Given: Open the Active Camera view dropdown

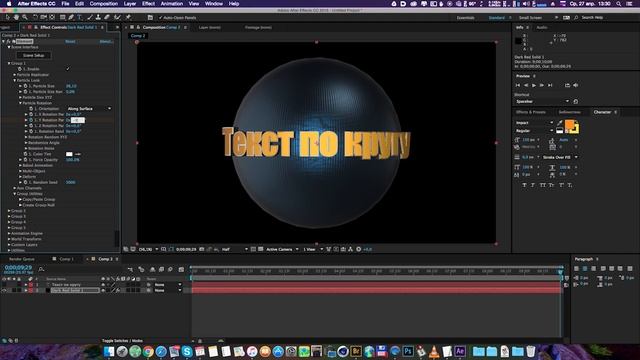Looking at the screenshot, I should pyautogui.click(x=282, y=249).
